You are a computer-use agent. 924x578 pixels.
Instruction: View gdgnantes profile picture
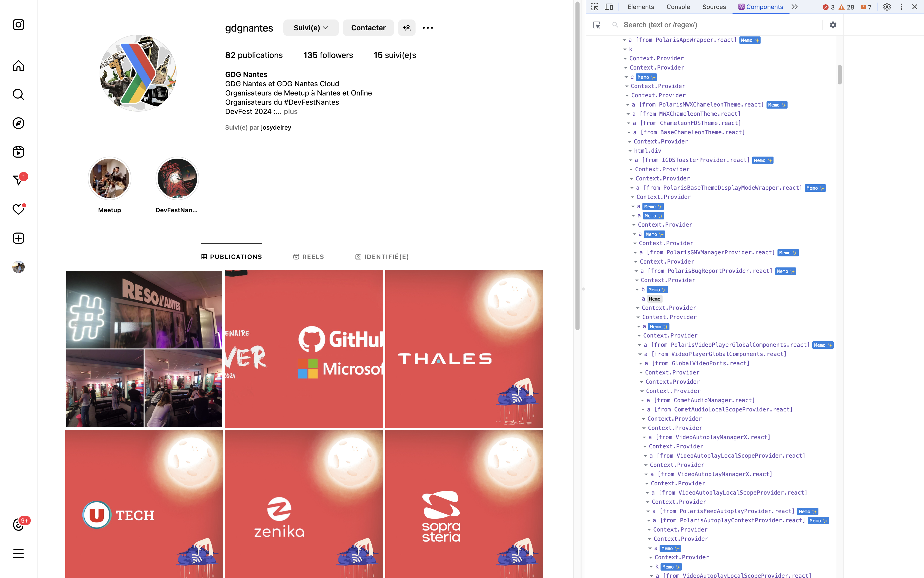(138, 73)
